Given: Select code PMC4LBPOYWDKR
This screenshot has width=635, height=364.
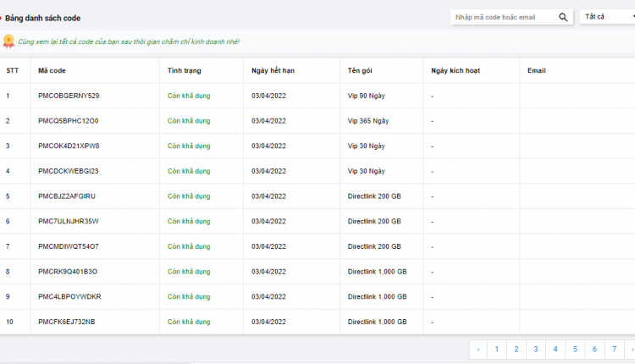Looking at the screenshot, I should click(x=69, y=296).
